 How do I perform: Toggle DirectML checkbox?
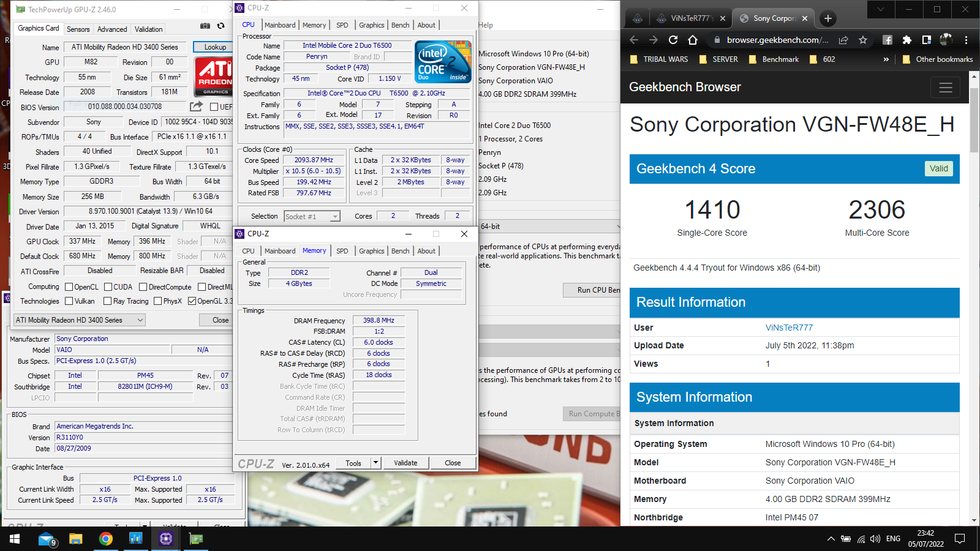(202, 287)
